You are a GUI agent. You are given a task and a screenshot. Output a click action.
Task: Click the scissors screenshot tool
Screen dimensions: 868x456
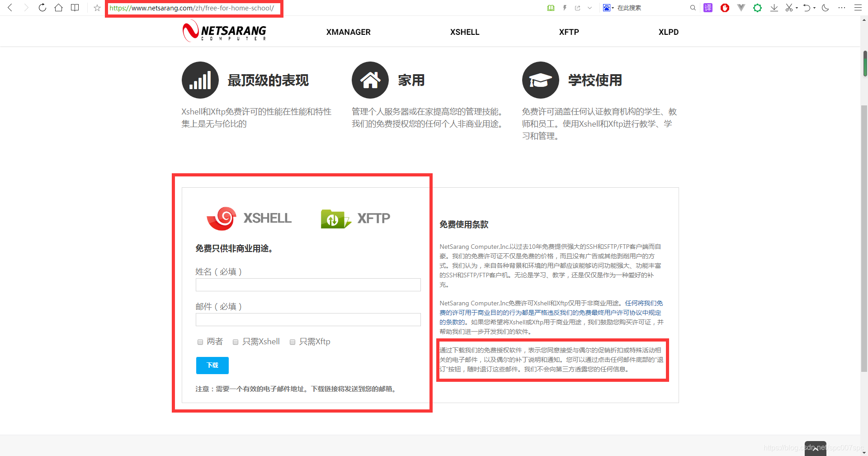(790, 8)
